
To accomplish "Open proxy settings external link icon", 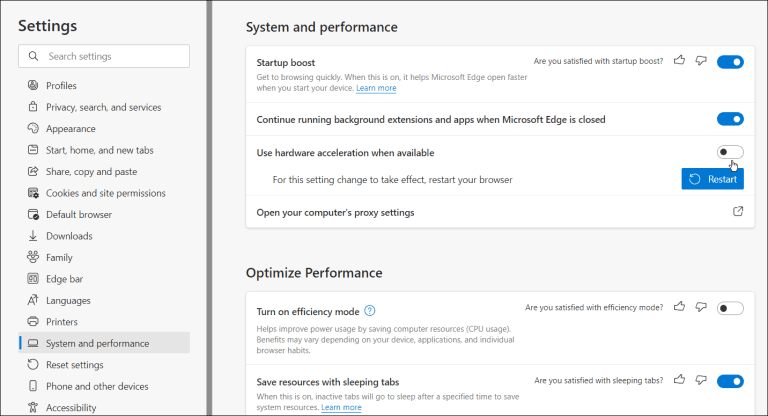I will 738,211.
